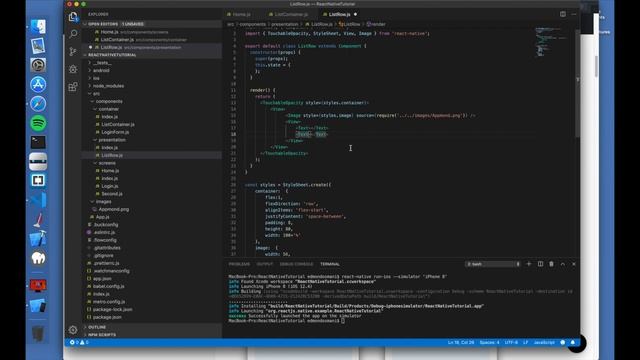This screenshot has height=360, width=640.
Task: Open the Debug view in activity bar
Action: pyautogui.click(x=73, y=69)
